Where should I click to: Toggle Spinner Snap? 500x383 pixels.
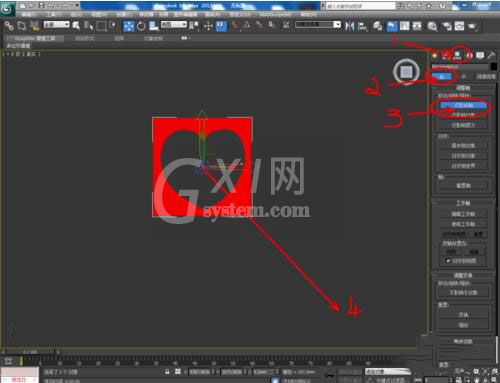[x=272, y=25]
